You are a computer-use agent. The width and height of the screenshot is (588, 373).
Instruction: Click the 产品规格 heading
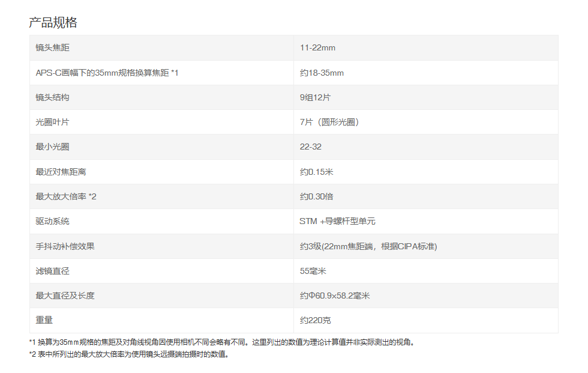[x=53, y=22]
